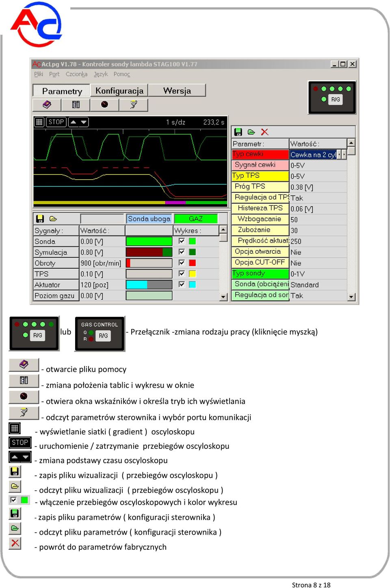Screen dimensions: 390x588
Task: Open Czcionka menu
Action: click(76, 74)
